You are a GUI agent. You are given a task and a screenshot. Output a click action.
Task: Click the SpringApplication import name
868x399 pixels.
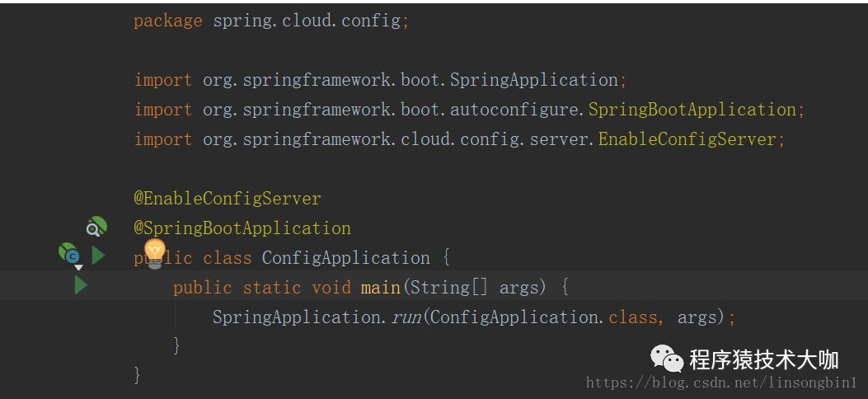click(533, 80)
